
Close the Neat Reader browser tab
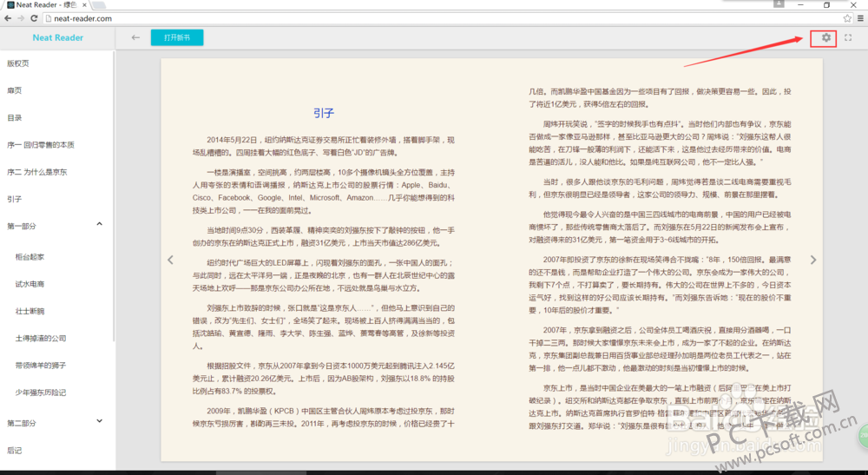click(x=85, y=5)
